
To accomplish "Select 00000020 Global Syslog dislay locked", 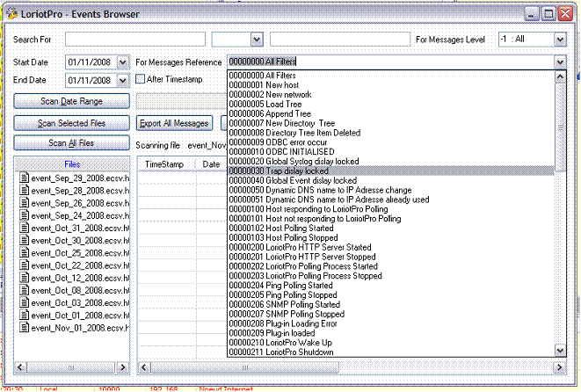I will [391, 161].
